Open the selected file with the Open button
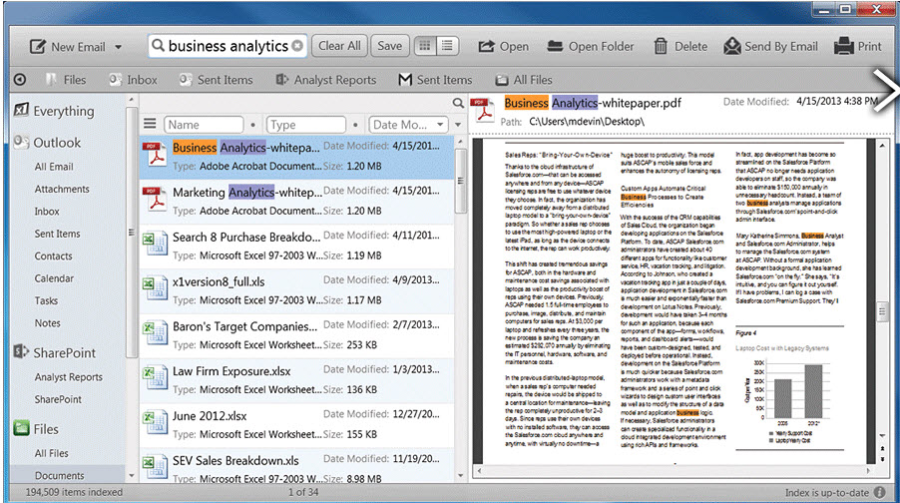The image size is (900, 503). coord(503,47)
